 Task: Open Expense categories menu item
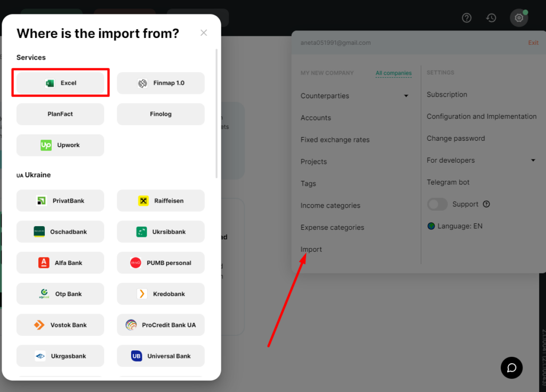[332, 228]
